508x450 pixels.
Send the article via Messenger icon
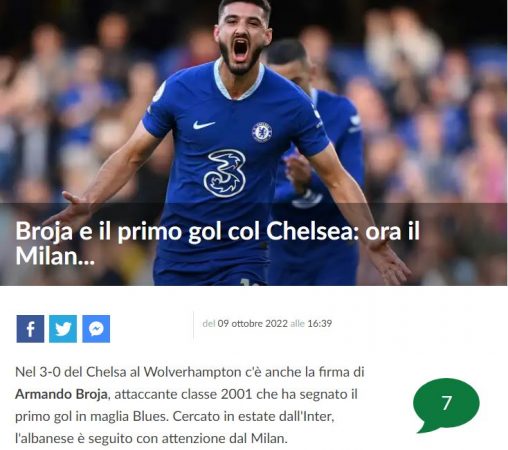pos(96,329)
